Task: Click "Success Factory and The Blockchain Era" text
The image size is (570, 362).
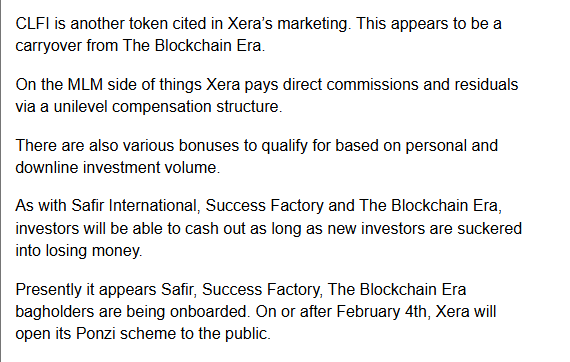Action: tap(351, 206)
